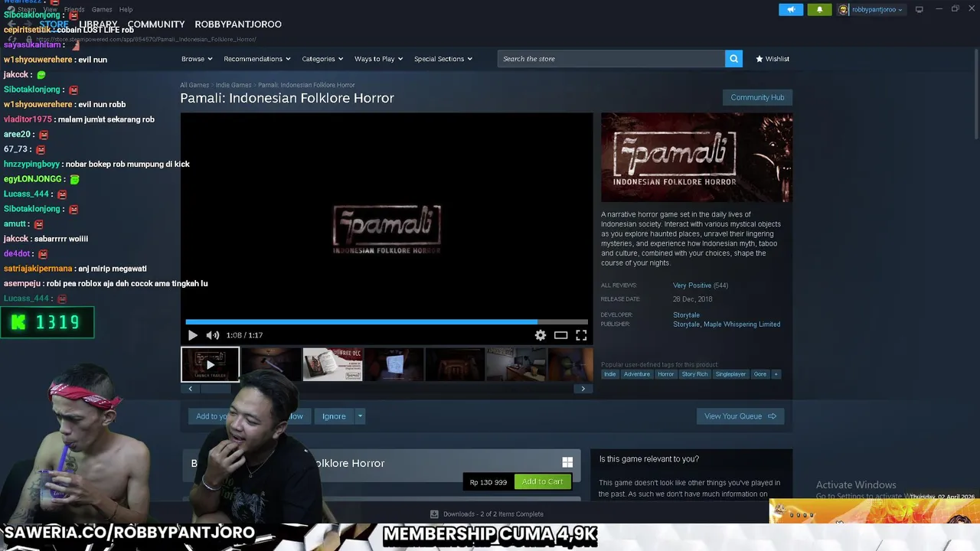Image resolution: width=980 pixels, height=551 pixels.
Task: Add a tag with plus button
Action: (776, 374)
